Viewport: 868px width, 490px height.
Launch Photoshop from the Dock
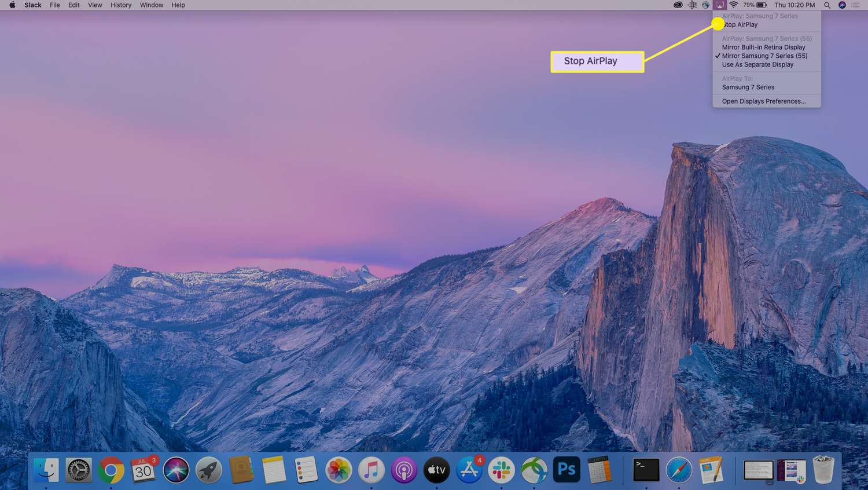point(567,470)
